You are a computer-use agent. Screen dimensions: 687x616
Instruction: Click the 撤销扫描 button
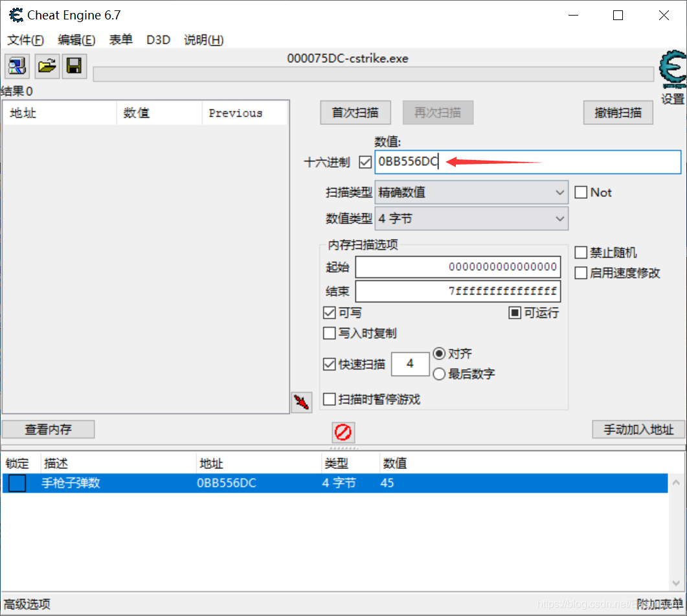(x=618, y=113)
